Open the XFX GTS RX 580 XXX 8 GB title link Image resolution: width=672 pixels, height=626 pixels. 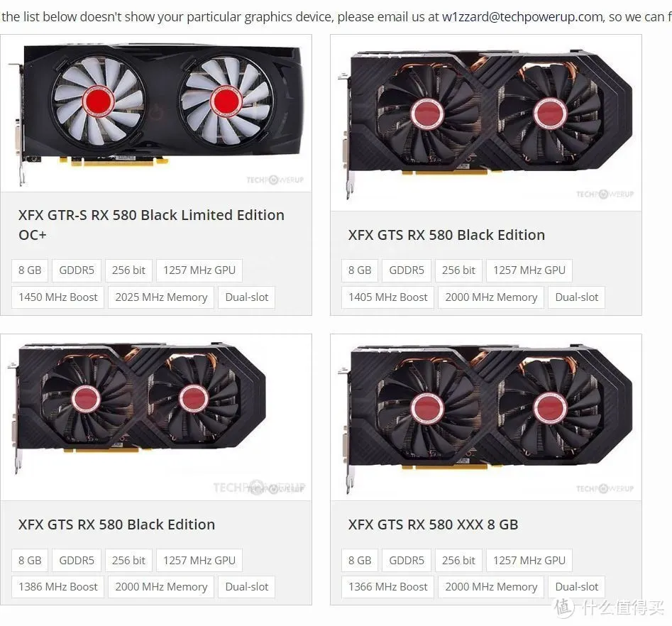[x=434, y=525]
